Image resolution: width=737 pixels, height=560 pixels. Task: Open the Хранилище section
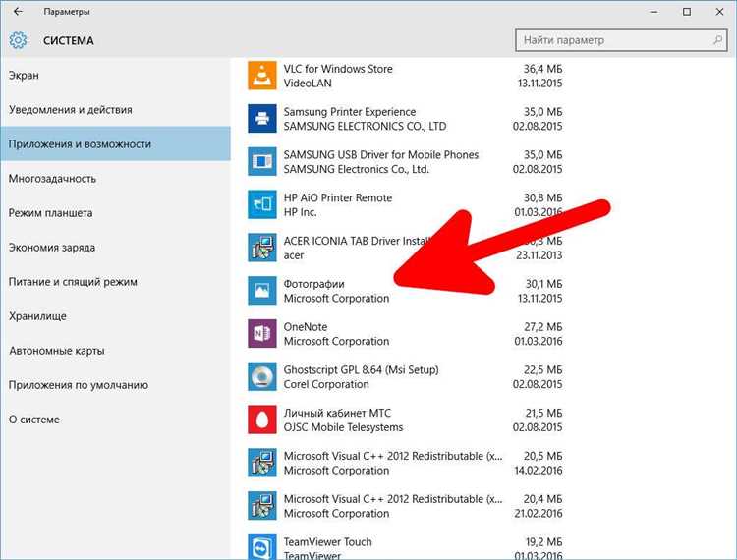(115, 316)
